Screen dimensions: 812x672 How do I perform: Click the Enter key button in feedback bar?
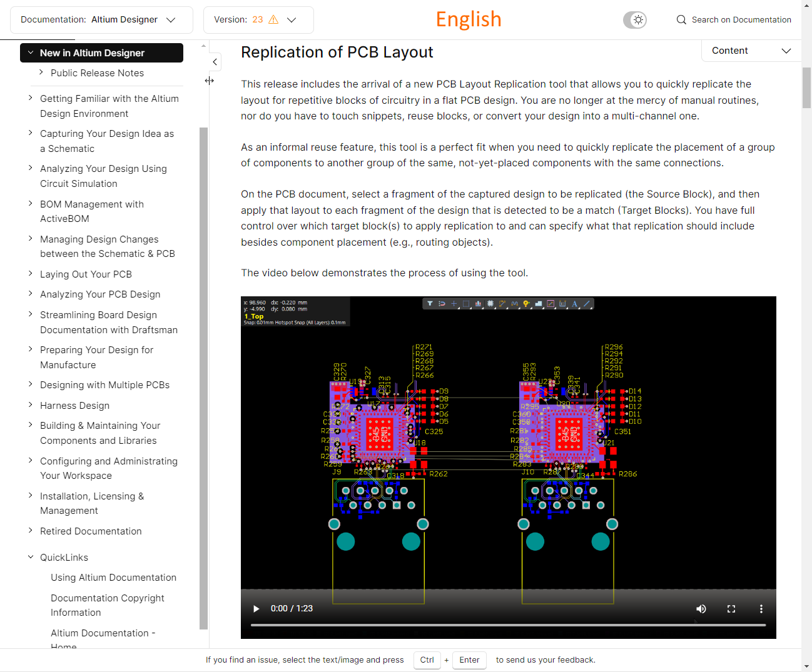(469, 660)
